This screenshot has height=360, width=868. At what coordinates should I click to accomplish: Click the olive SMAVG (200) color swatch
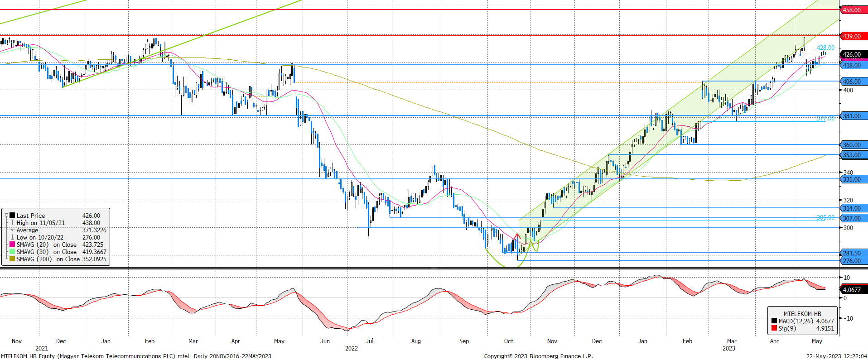[x=12, y=259]
